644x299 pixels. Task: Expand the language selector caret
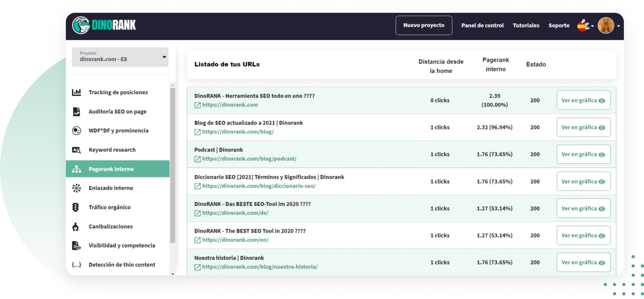coord(592,26)
